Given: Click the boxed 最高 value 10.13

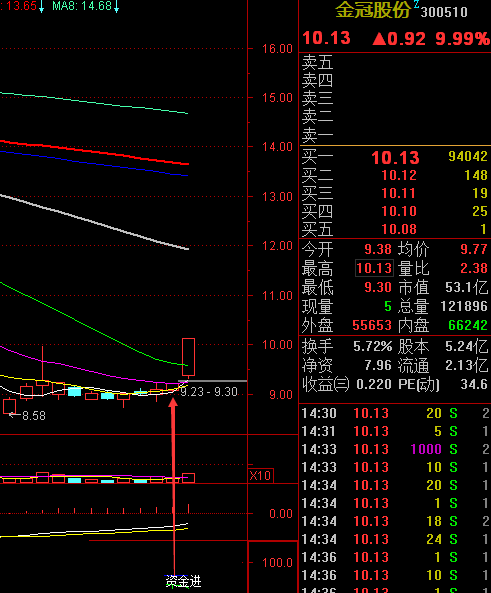Looking at the screenshot, I should pyautogui.click(x=374, y=268).
